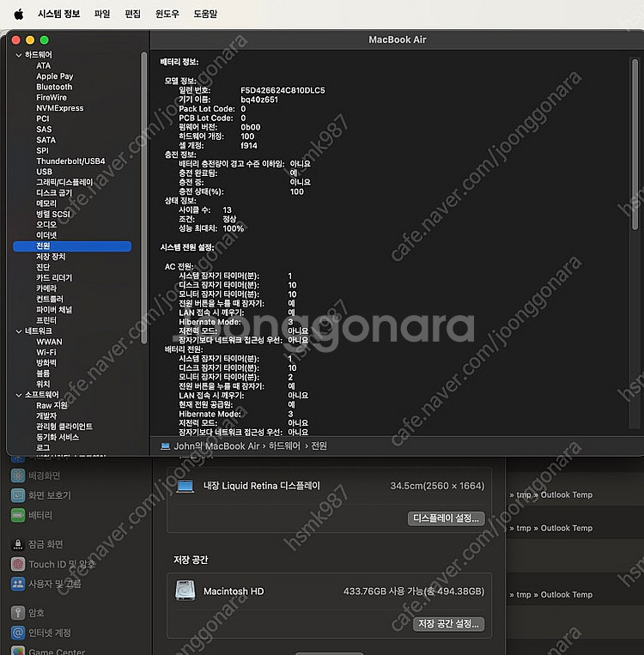
Task: Click the Game Center icon
Action: pos(17,651)
